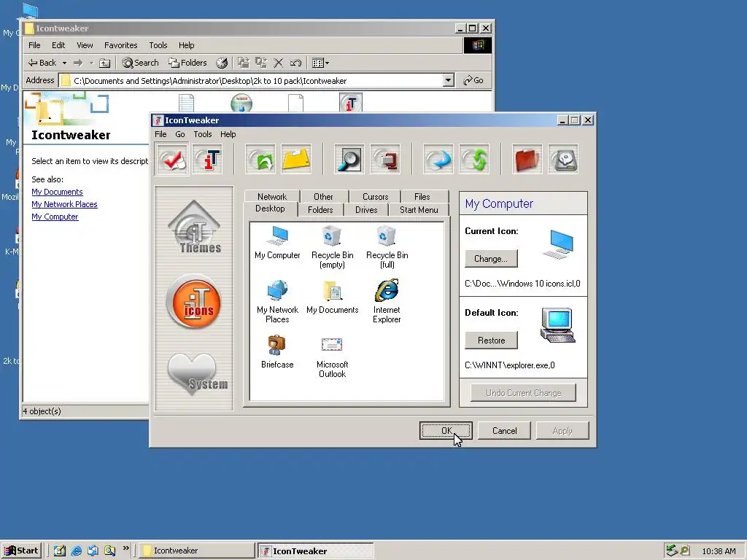Open IconTweaker Go menu
The height and width of the screenshot is (560, 747).
[180, 134]
